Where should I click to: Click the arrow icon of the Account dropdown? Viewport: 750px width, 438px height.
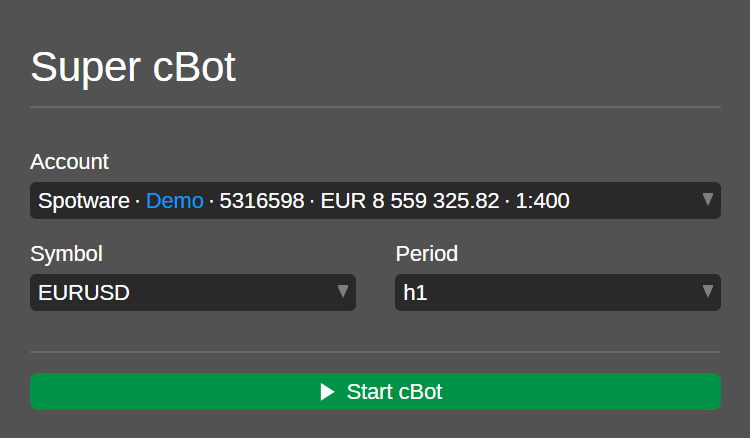[x=708, y=199]
